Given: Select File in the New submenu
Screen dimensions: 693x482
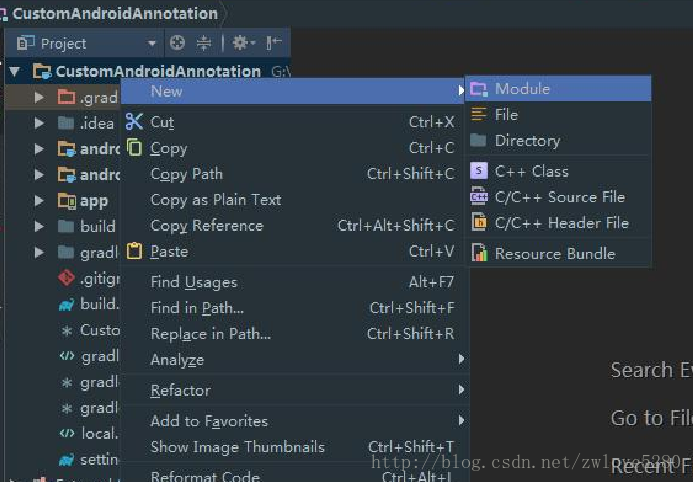Looking at the screenshot, I should 558,115.
